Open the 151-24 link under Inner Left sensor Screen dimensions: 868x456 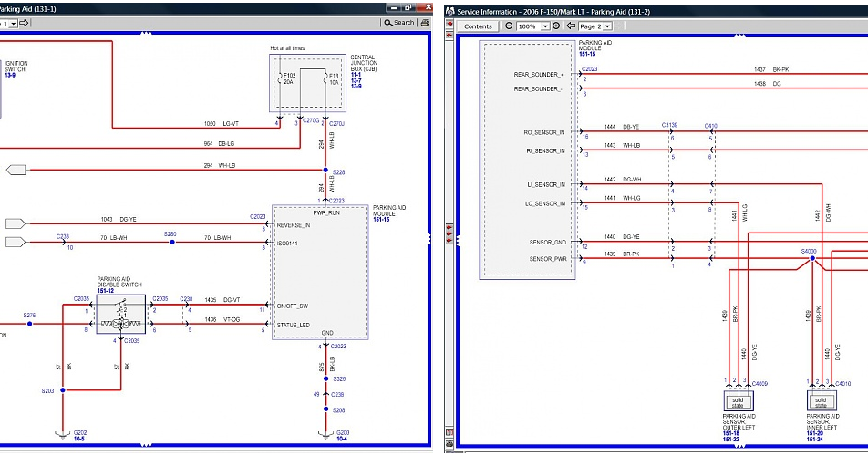(x=815, y=440)
